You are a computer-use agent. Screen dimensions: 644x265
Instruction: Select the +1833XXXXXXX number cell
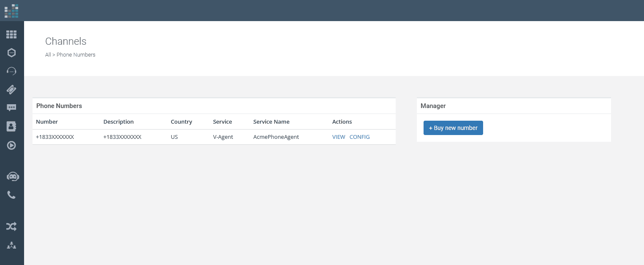click(55, 137)
